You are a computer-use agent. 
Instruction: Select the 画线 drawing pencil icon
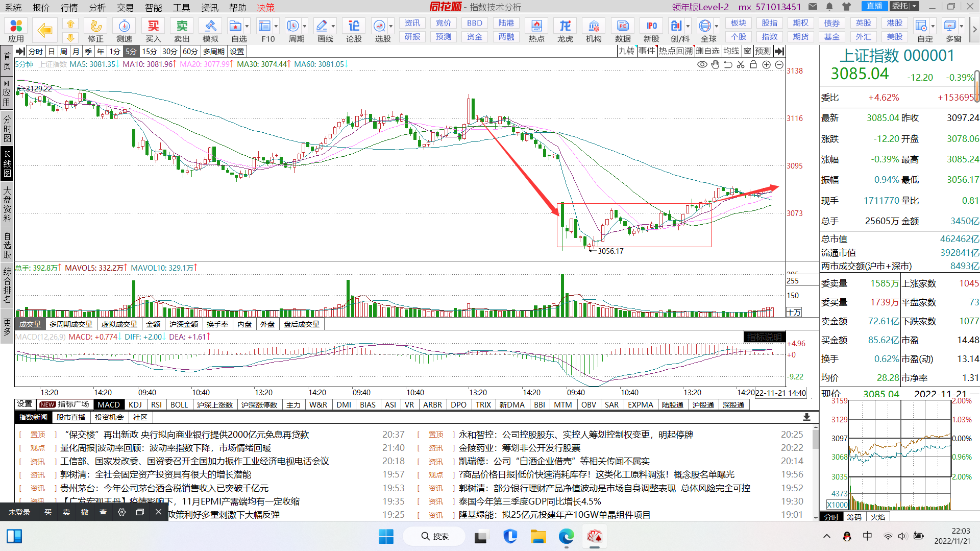tap(322, 30)
